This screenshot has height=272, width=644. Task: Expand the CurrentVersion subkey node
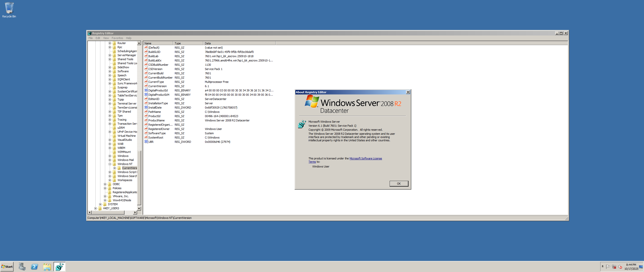(114, 168)
